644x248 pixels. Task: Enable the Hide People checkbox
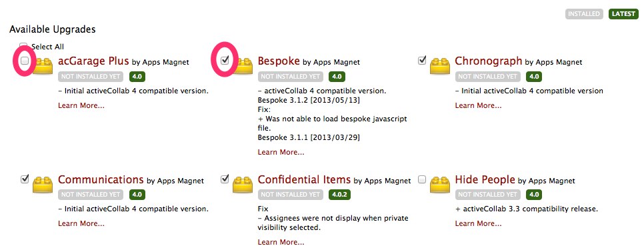(422, 179)
